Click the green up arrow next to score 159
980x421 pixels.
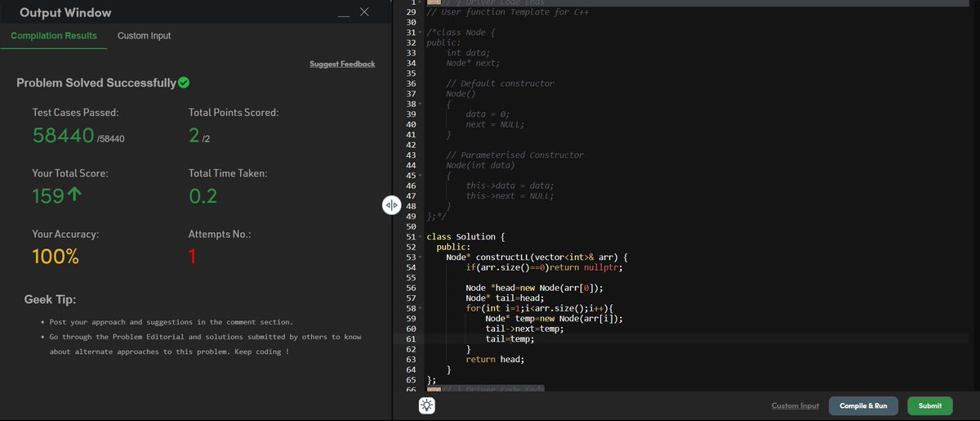pos(73,196)
